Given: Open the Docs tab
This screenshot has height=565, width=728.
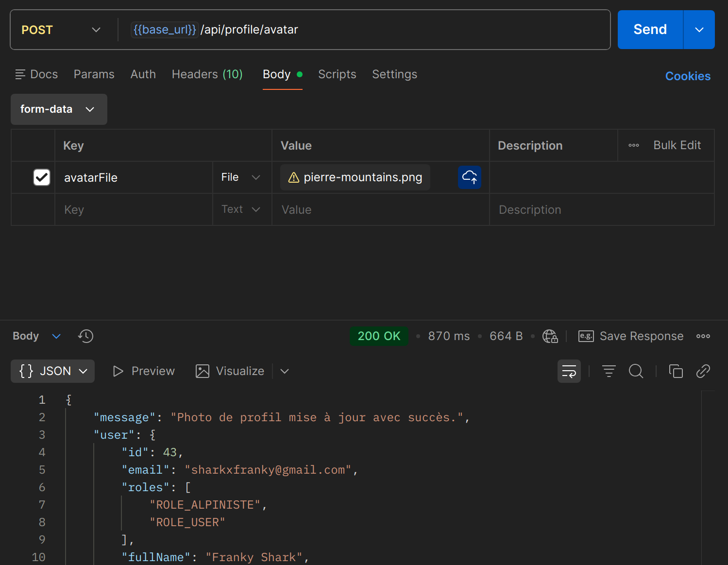Looking at the screenshot, I should [36, 74].
